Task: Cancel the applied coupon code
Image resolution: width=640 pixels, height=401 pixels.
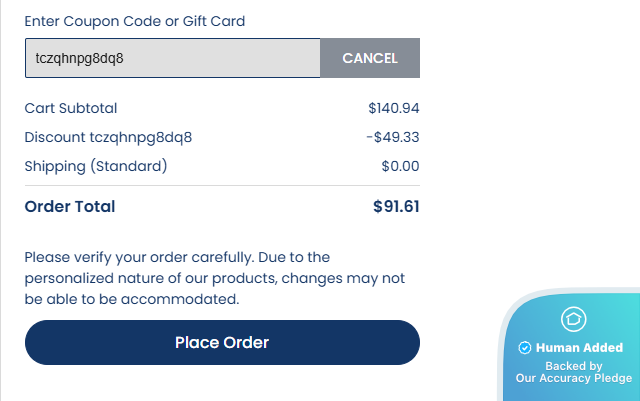Action: [x=369, y=58]
